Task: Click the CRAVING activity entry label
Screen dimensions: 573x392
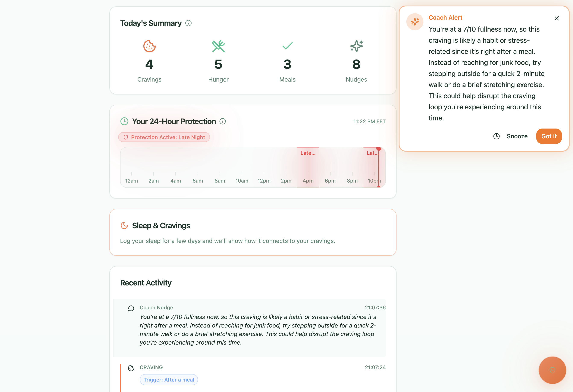Action: 151,367
